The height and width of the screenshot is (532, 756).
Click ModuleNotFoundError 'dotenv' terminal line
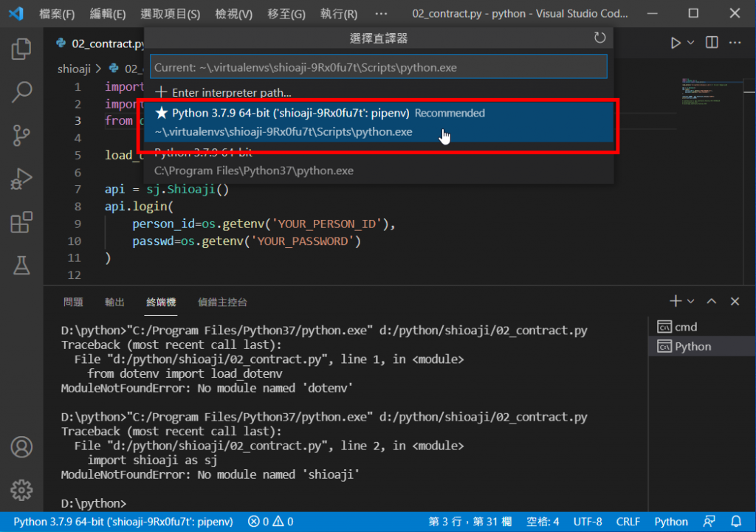tap(207, 388)
